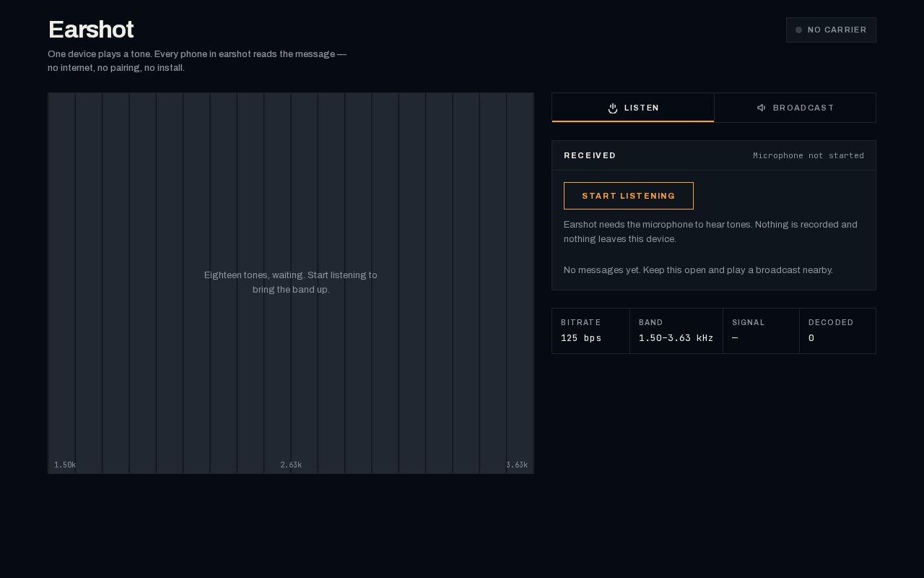The height and width of the screenshot is (578, 924).
Task: Click the Decoded stat label
Action: pos(831,322)
